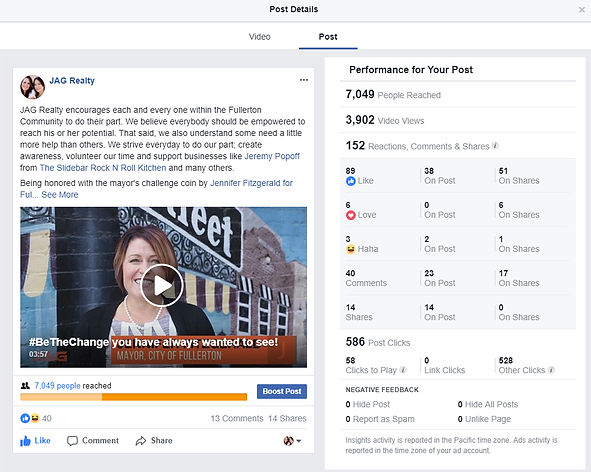Click the '38 On Post' like count
Screen dimensions: 591x472
439,176
